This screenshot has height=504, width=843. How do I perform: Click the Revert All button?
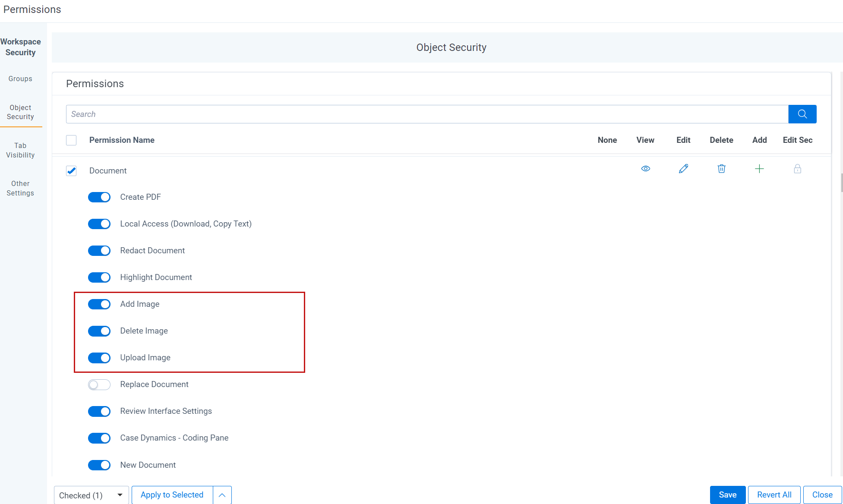[774, 495]
